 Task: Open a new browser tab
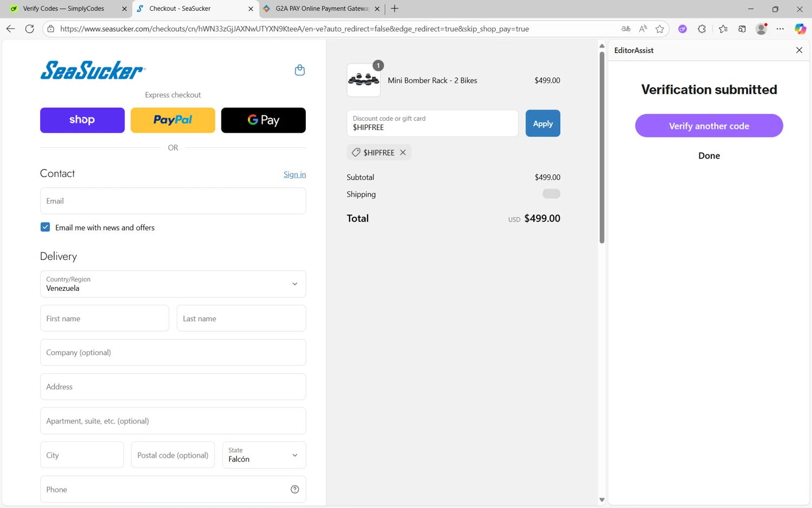tap(395, 9)
